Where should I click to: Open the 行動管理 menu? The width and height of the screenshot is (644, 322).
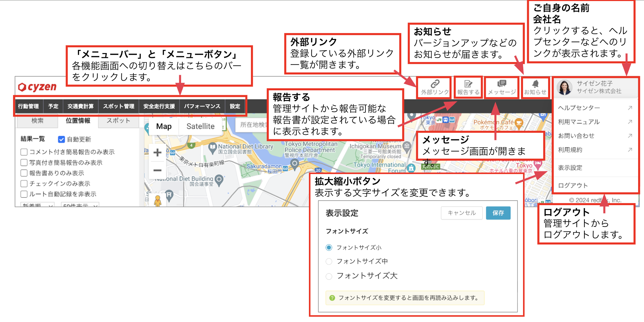[29, 106]
